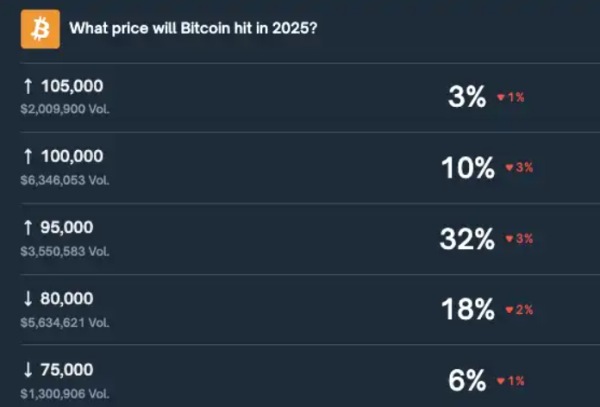
Task: Click the red 3% change indicator next to 32%
Action: (x=519, y=239)
